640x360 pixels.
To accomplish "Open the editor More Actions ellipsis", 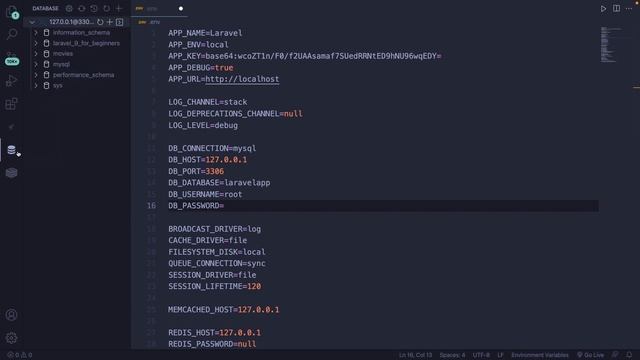I will tap(629, 9).
